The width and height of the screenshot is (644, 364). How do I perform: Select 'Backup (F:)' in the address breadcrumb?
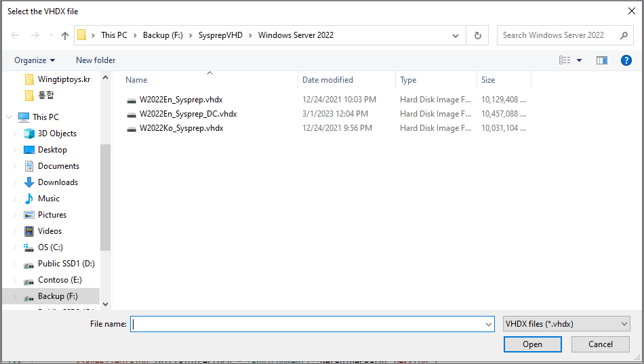click(x=163, y=35)
